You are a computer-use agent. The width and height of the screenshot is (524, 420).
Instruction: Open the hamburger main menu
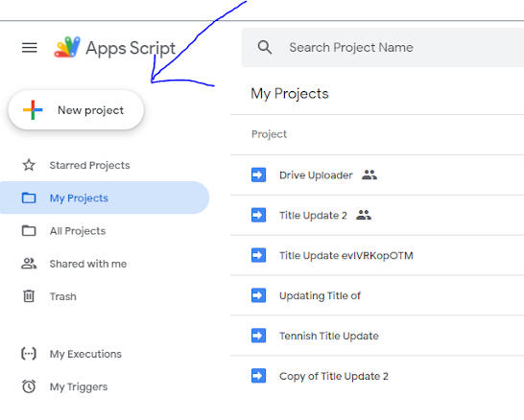(30, 48)
